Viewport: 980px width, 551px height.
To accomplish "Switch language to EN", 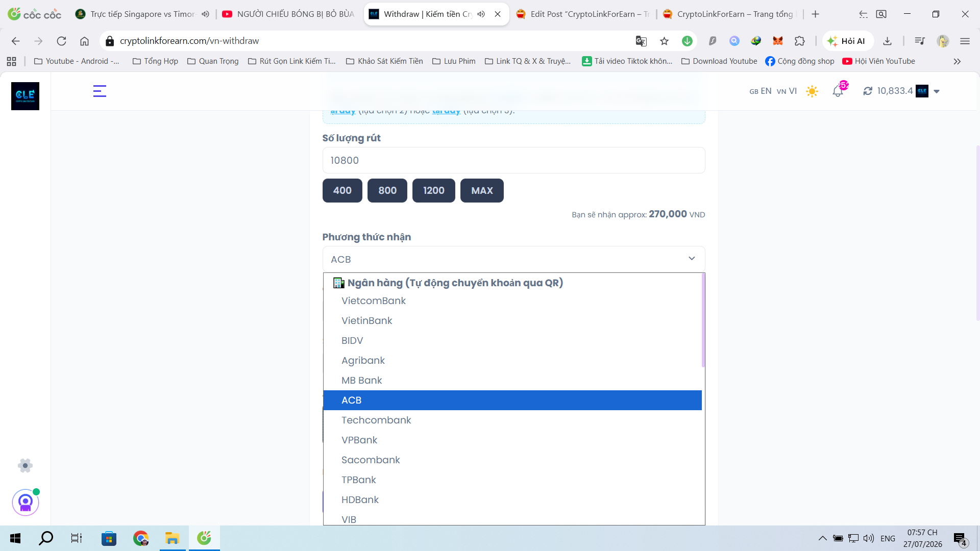I will coord(761,91).
